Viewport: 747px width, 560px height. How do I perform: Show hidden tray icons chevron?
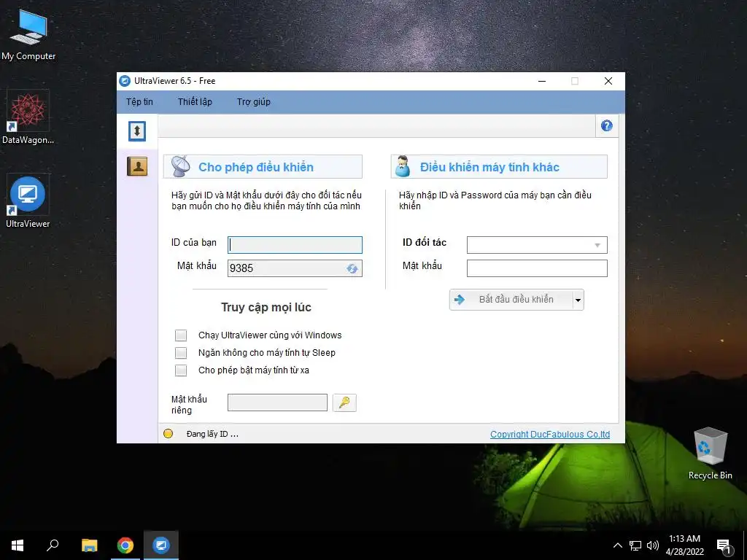tap(617, 545)
